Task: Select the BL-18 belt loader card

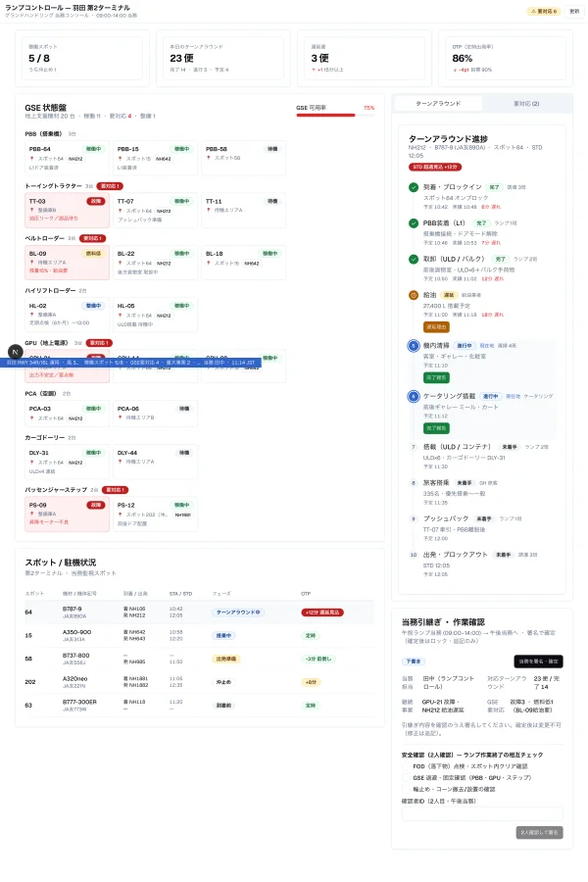Action: pyautogui.click(x=244, y=263)
